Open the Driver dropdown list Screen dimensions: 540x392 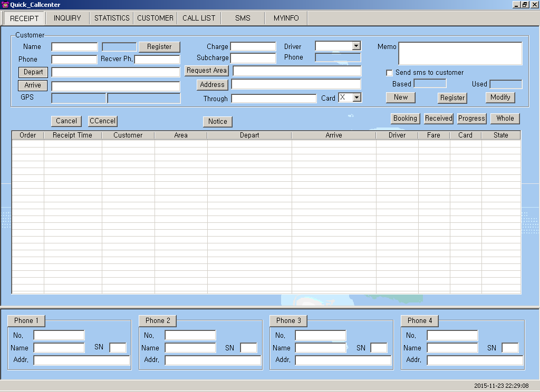[356, 46]
